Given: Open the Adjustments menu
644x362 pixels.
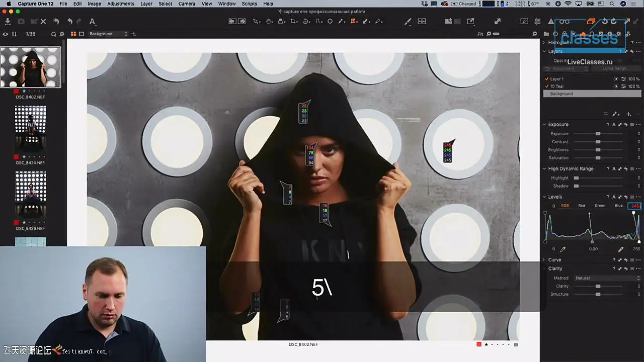Looking at the screenshot, I should pos(121,4).
